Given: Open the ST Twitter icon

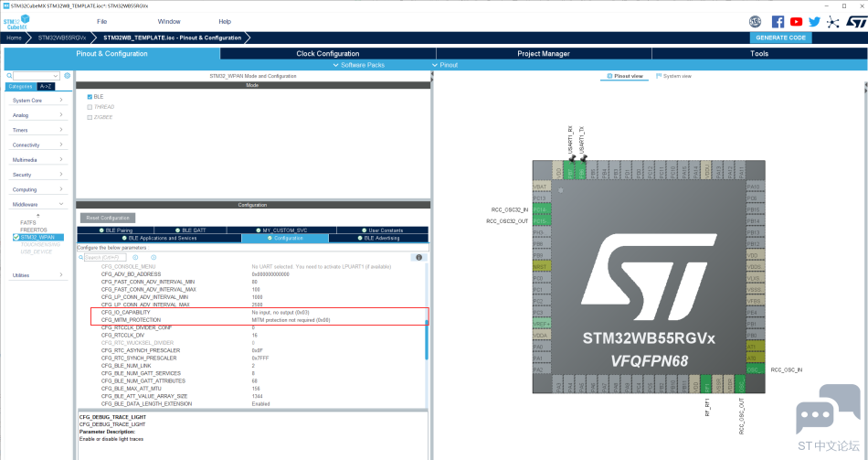Looking at the screenshot, I should (814, 22).
